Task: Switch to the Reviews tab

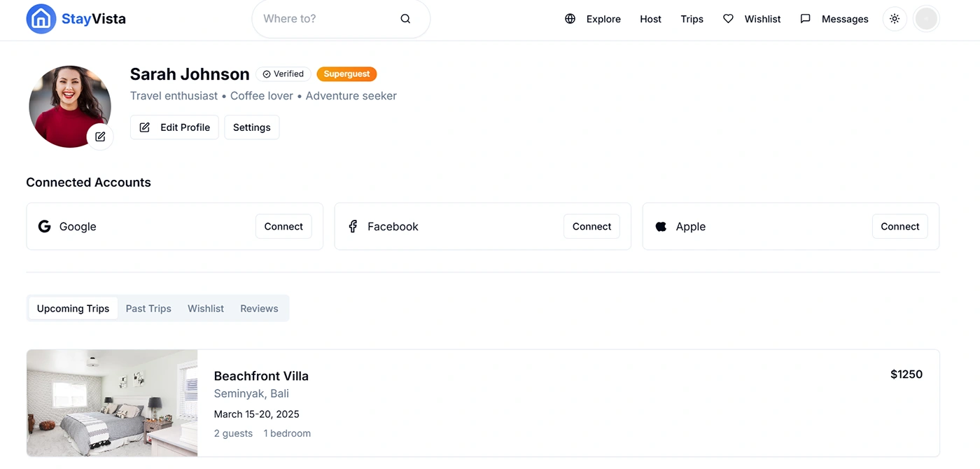Action: (259, 309)
